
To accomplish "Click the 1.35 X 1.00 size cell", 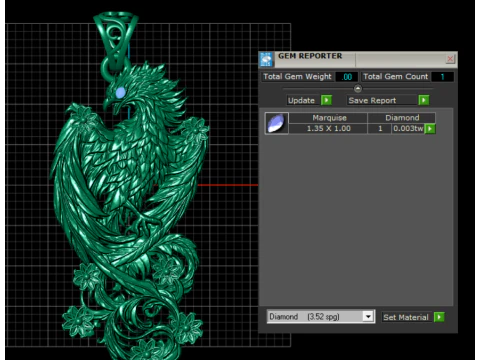I will point(329,129).
